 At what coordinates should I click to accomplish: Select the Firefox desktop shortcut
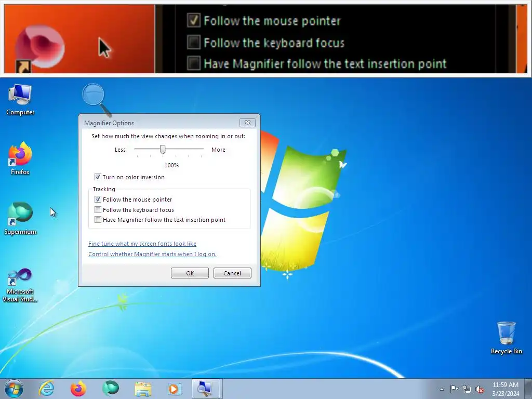click(20, 159)
